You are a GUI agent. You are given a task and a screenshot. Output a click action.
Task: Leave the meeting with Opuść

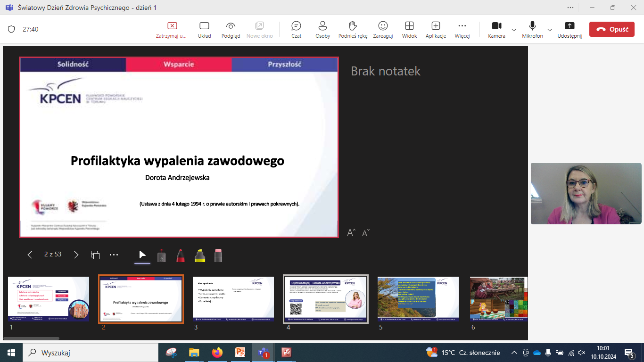point(612,29)
